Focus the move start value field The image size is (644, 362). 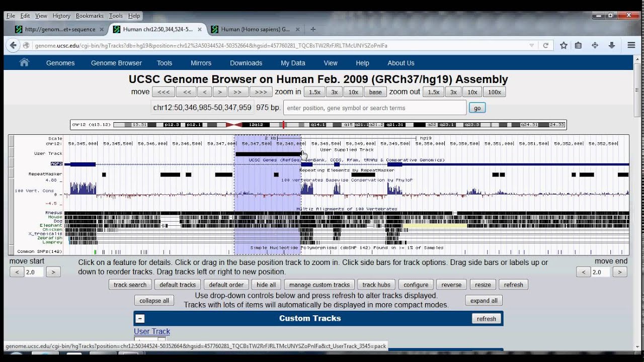click(x=35, y=272)
